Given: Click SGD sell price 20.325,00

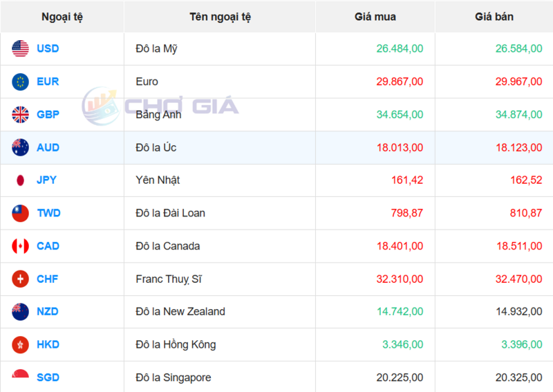Looking at the screenshot, I should coord(519,377).
